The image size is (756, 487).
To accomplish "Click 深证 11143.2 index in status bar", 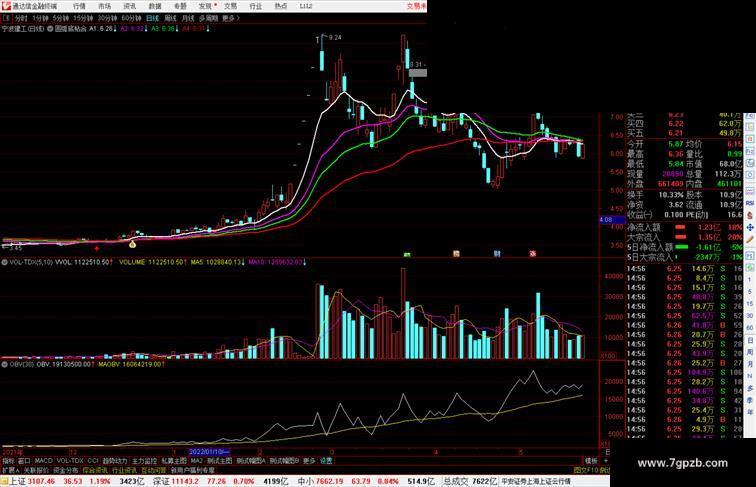I will pyautogui.click(x=176, y=481).
